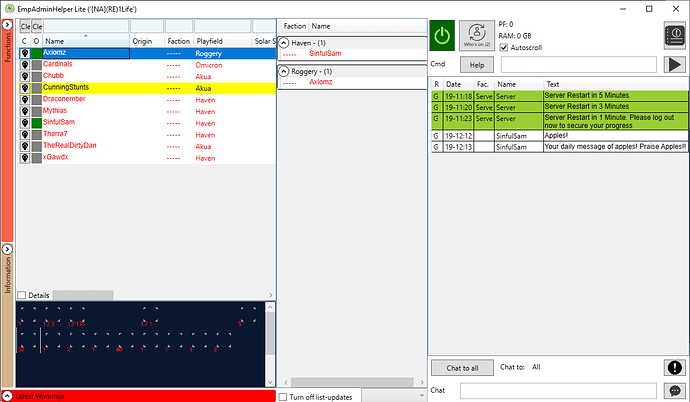
Task: Open the dropdown next to Turn off list-updates
Action: [394, 395]
